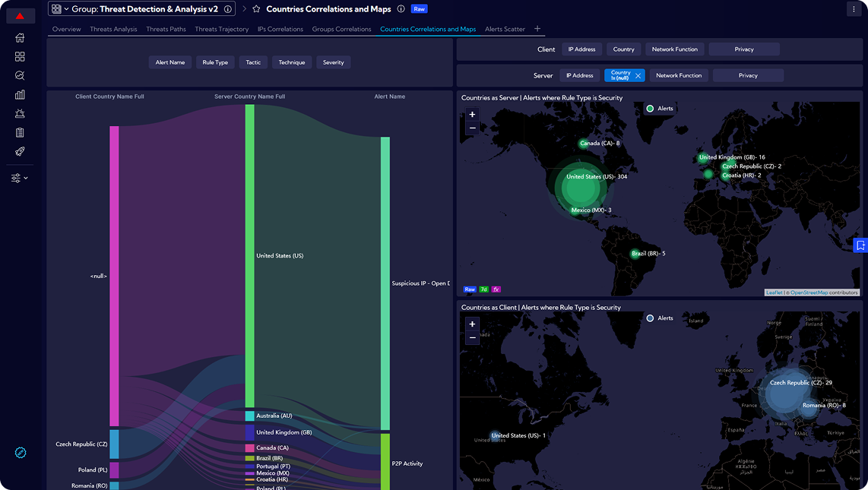Open the Home icon in the sidebar
The height and width of the screenshot is (490, 868).
(20, 38)
